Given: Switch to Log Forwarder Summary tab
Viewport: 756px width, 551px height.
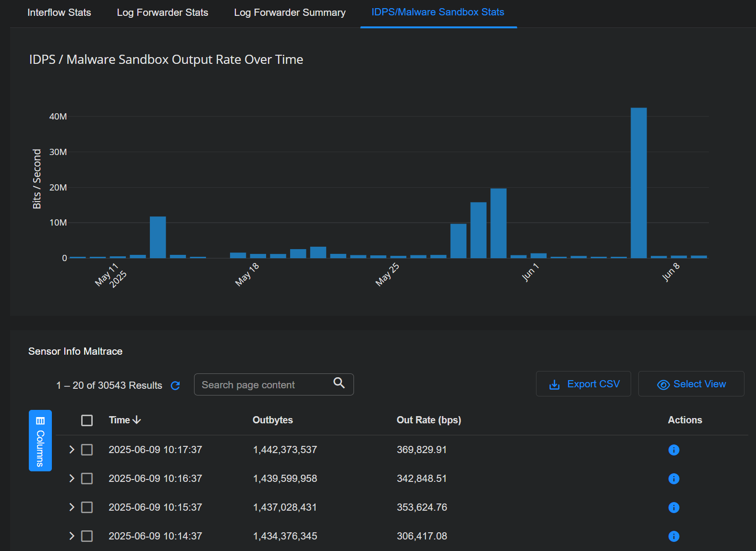Looking at the screenshot, I should click(x=290, y=12).
